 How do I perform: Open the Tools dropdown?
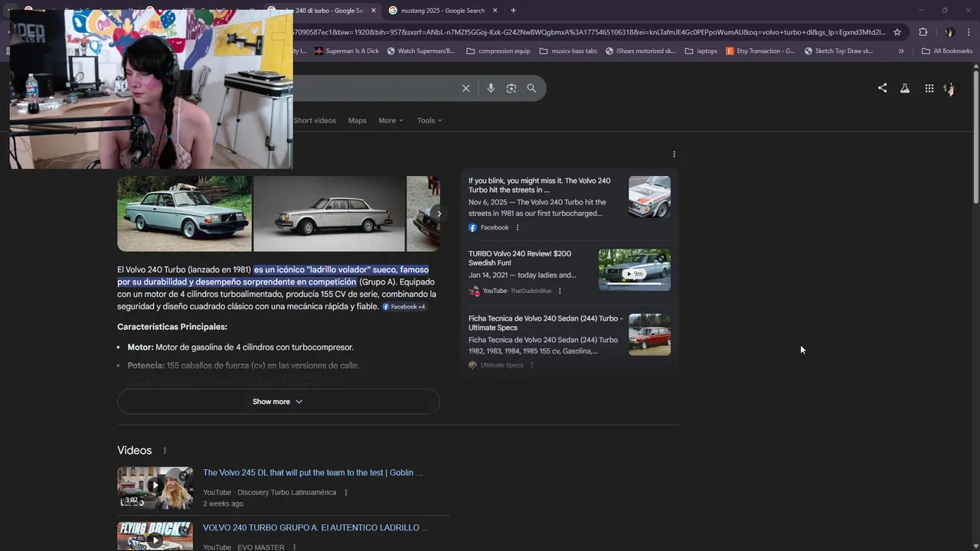[430, 121]
